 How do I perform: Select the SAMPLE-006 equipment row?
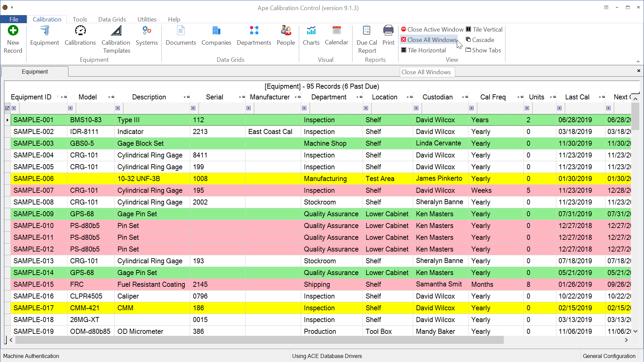(x=33, y=178)
